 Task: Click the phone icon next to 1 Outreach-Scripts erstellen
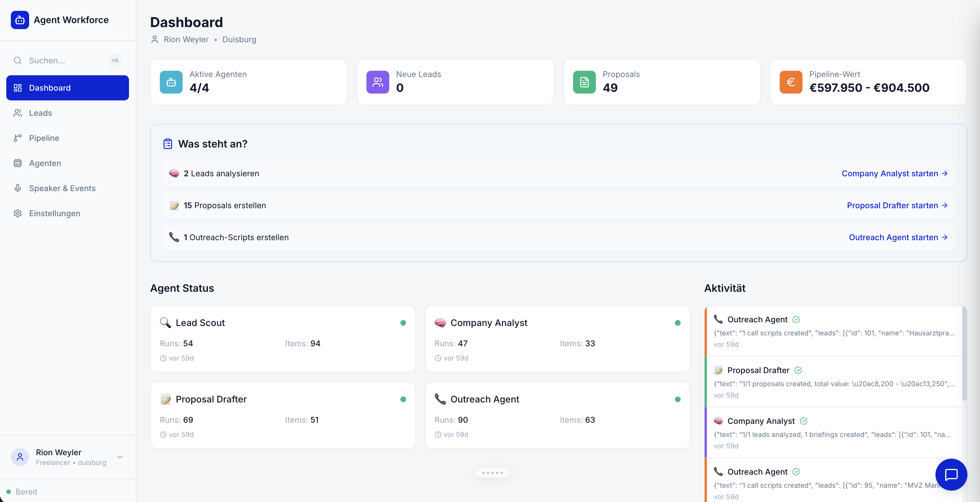click(174, 237)
